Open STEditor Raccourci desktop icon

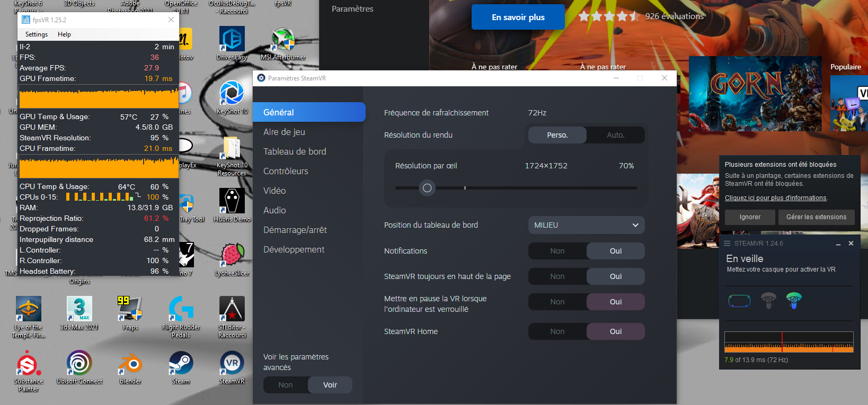tap(232, 317)
